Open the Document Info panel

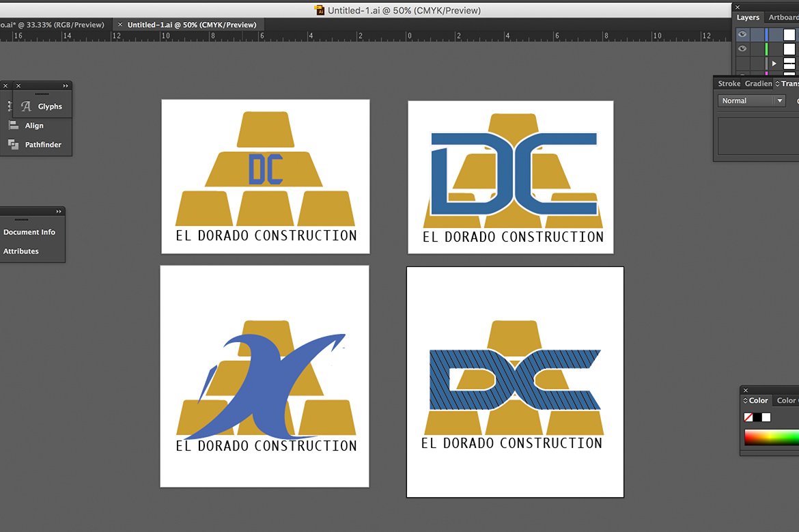(29, 232)
